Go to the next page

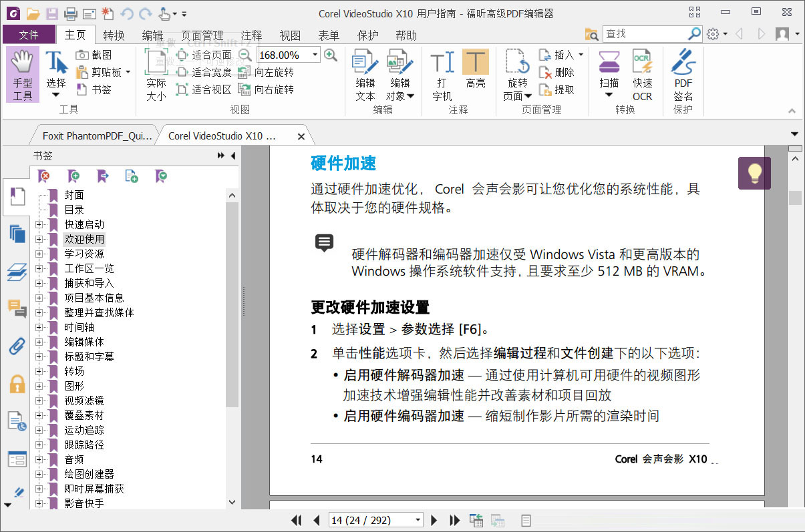tap(434, 520)
